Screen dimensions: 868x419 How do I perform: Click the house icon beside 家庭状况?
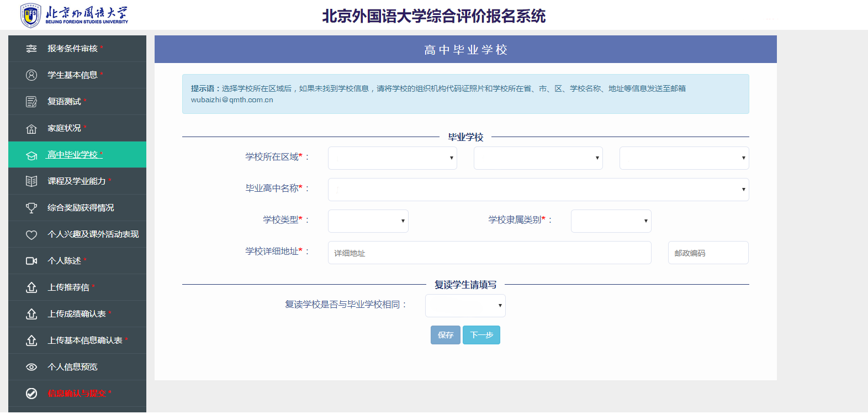click(31, 128)
